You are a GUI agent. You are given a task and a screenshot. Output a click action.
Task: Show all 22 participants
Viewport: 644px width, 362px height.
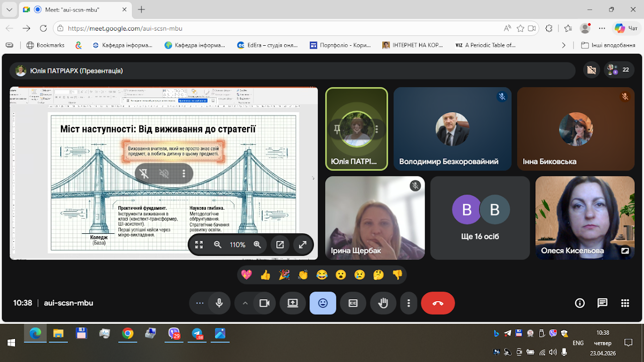click(x=618, y=70)
